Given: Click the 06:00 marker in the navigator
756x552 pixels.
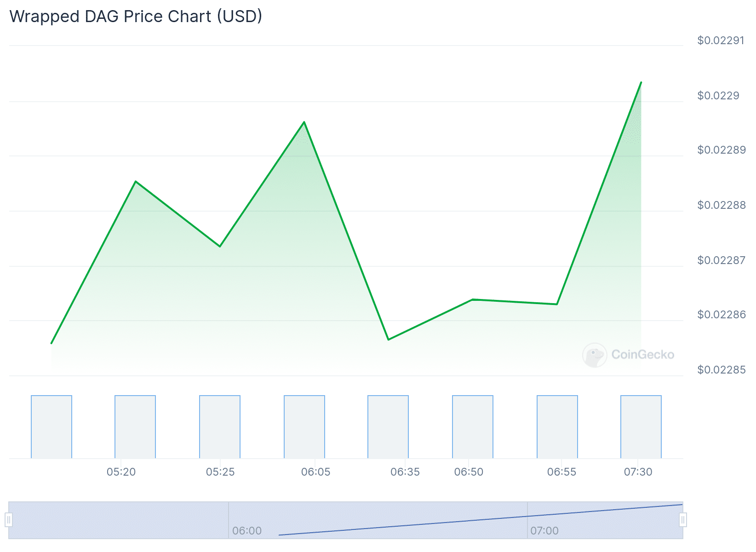Looking at the screenshot, I should 247,531.
